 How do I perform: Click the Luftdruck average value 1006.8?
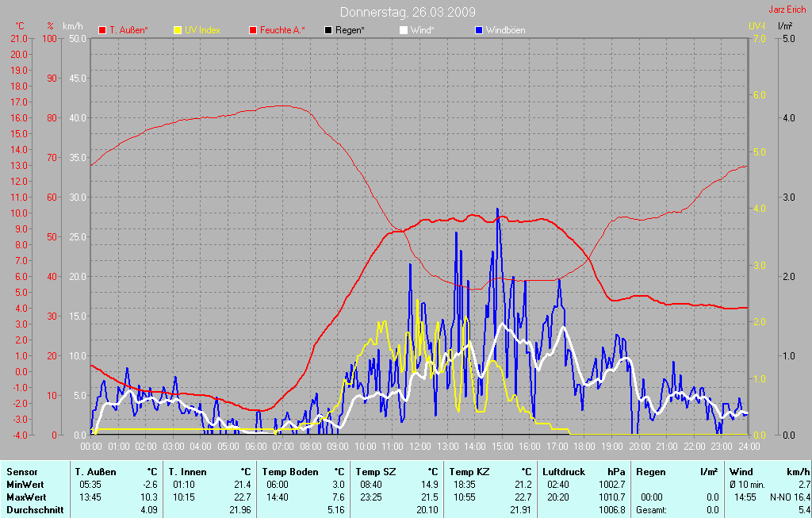pos(611,510)
